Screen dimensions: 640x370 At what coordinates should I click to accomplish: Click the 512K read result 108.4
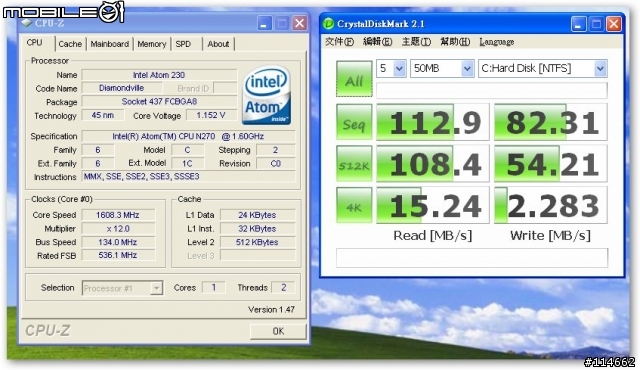[433, 164]
